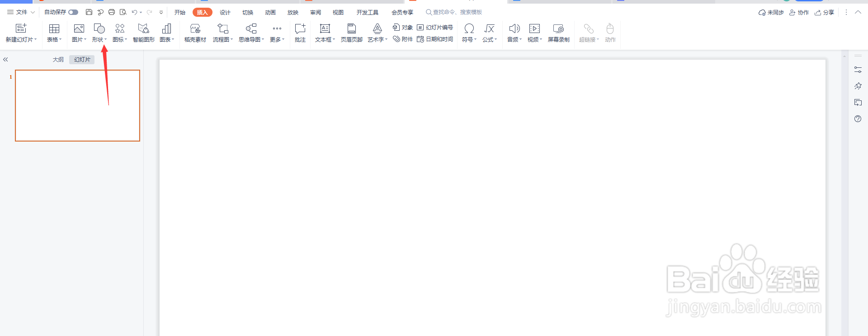Click the 表格 table icon

click(54, 28)
